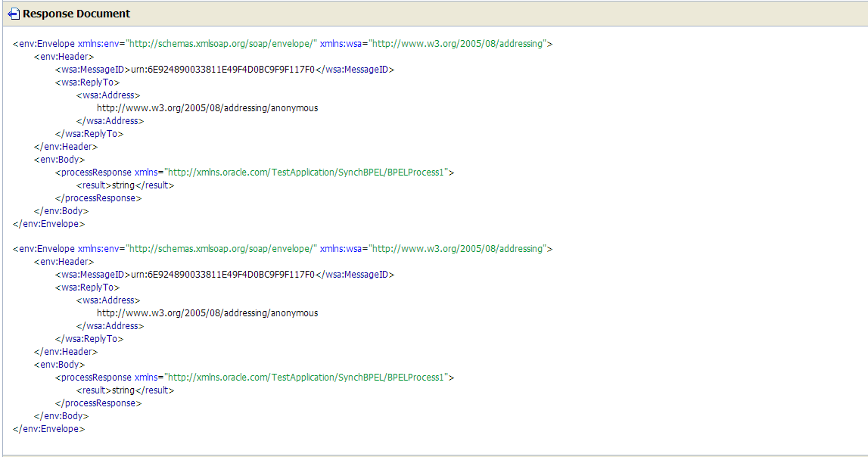Click the Response Document back icon
The width and height of the screenshot is (868, 457).
pyautogui.click(x=13, y=13)
